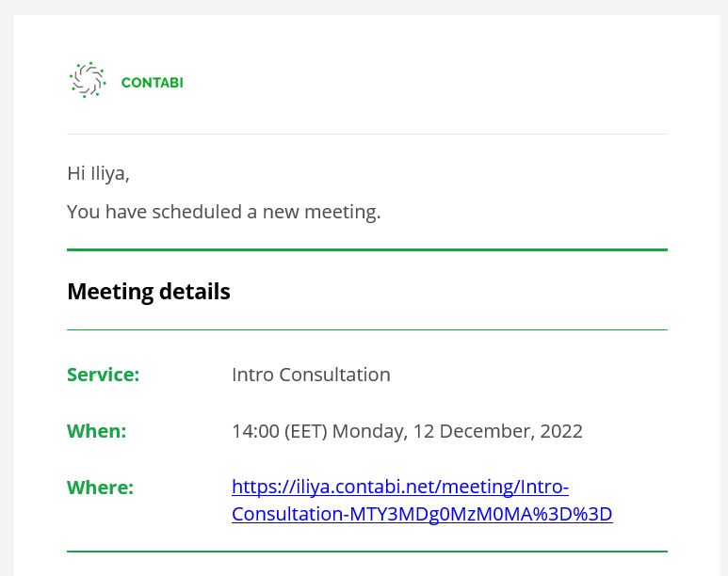Click the green line below the meeting link
Viewport: 728px width, 576px height.
pos(367,552)
